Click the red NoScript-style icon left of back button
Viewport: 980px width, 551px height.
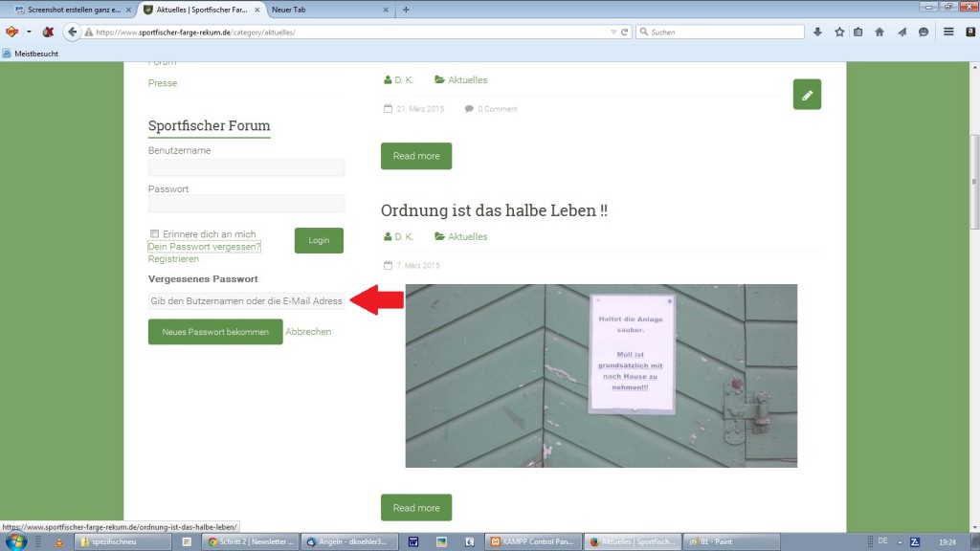[x=48, y=32]
